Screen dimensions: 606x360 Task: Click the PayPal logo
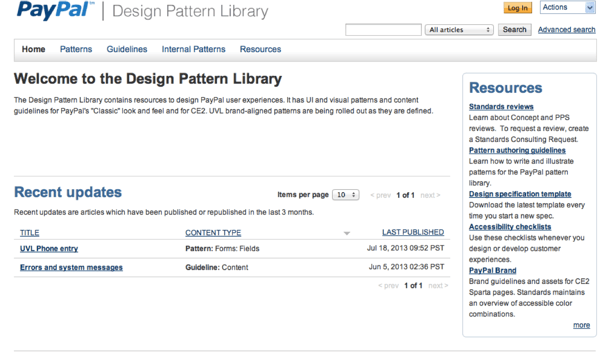coord(55,10)
